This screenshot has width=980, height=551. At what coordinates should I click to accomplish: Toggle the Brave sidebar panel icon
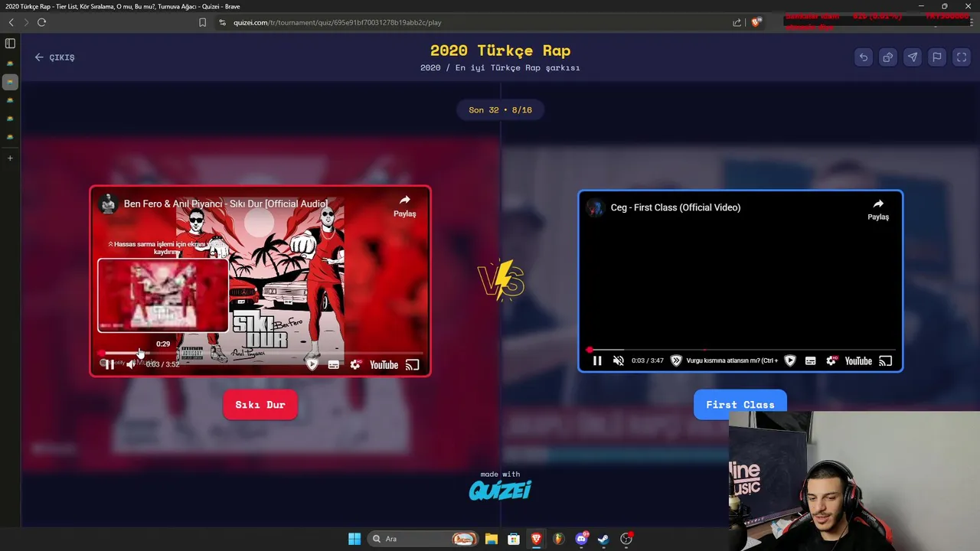pyautogui.click(x=10, y=44)
